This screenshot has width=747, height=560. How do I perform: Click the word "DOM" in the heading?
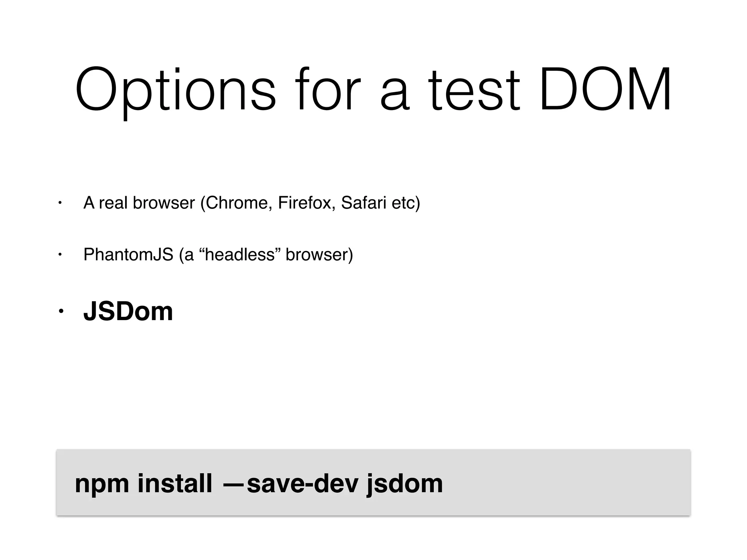605,89
